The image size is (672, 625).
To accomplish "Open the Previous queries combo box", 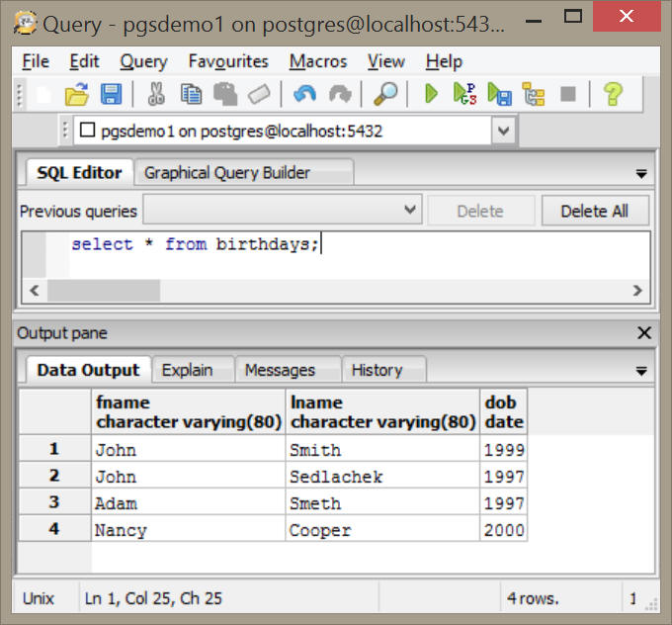I will [x=283, y=210].
